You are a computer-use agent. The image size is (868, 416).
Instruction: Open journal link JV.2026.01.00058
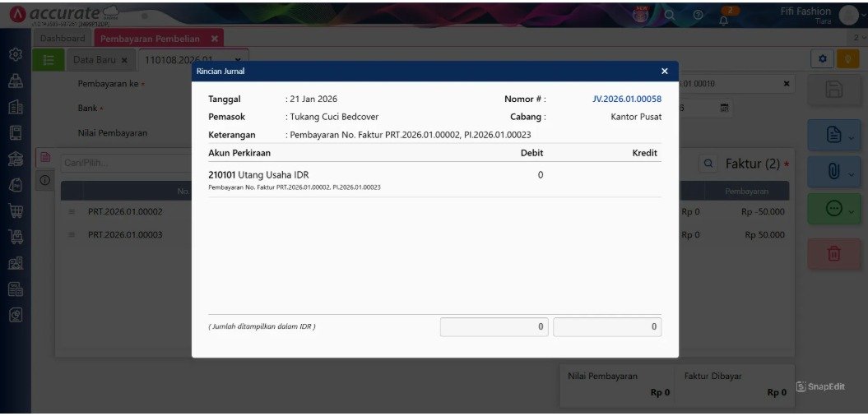point(627,99)
